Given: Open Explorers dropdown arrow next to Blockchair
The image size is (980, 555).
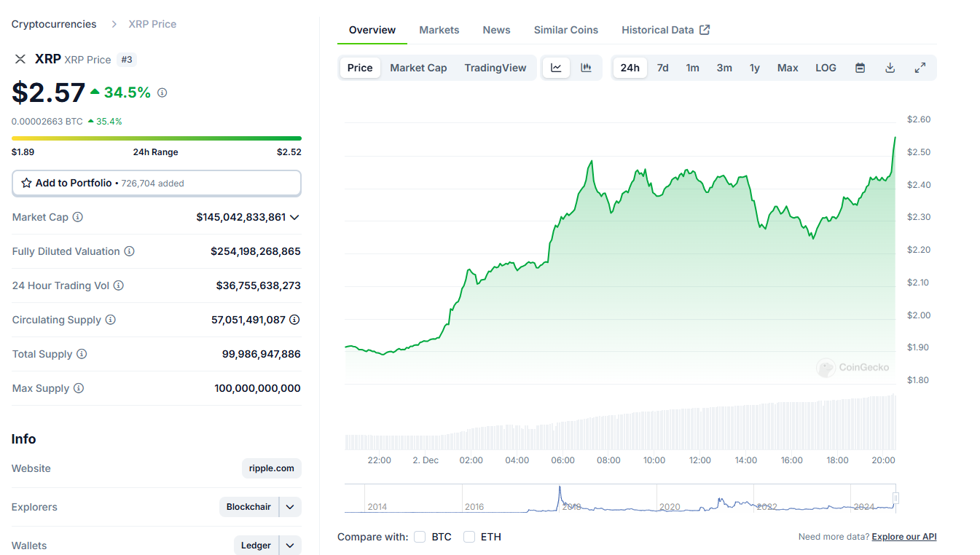Looking at the screenshot, I should tap(290, 507).
